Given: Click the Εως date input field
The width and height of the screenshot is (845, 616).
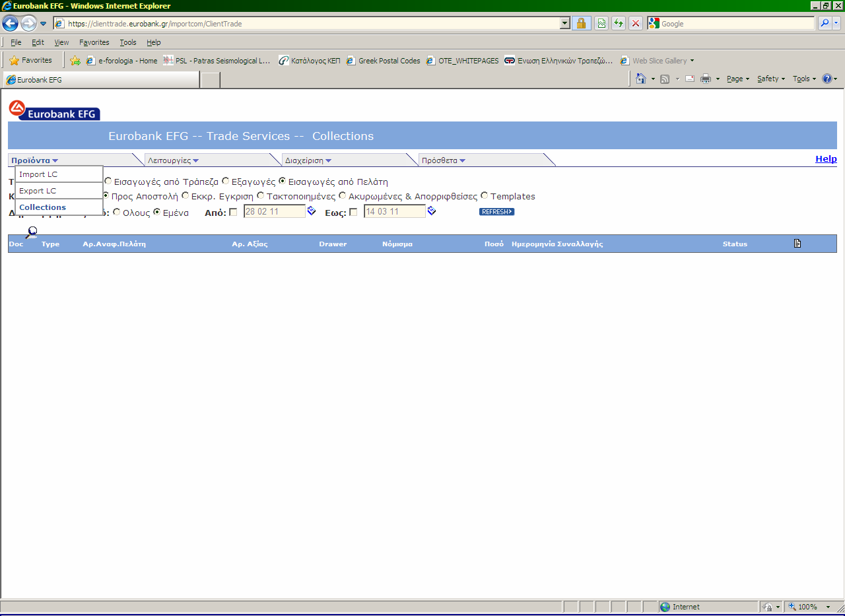Looking at the screenshot, I should (x=395, y=211).
